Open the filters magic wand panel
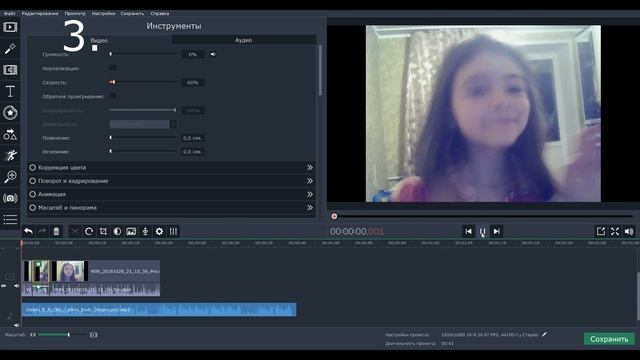 (x=10, y=49)
